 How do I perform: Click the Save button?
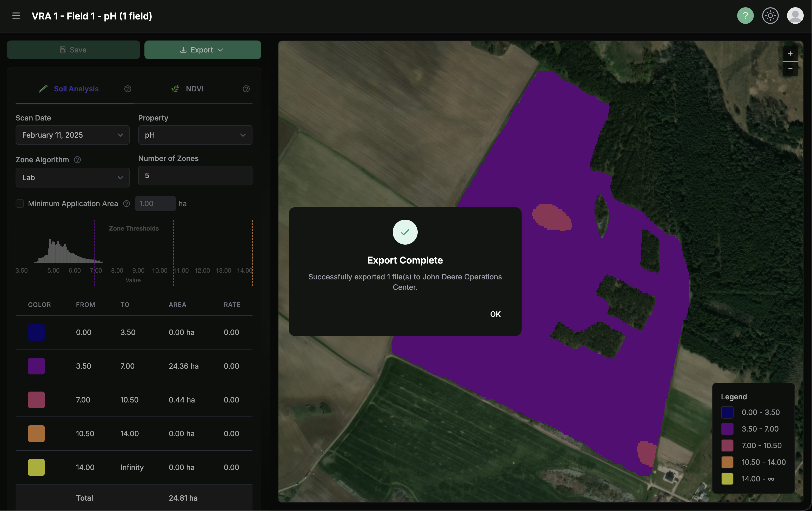pyautogui.click(x=73, y=50)
